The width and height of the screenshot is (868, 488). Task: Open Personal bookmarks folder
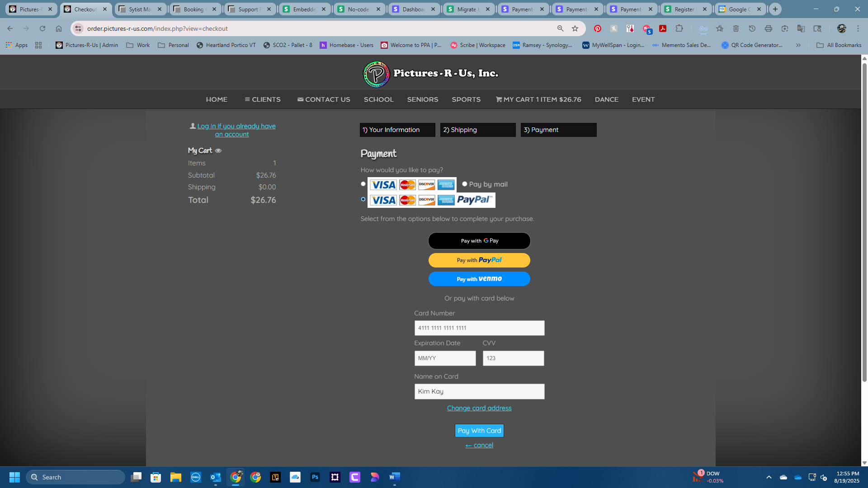point(173,45)
